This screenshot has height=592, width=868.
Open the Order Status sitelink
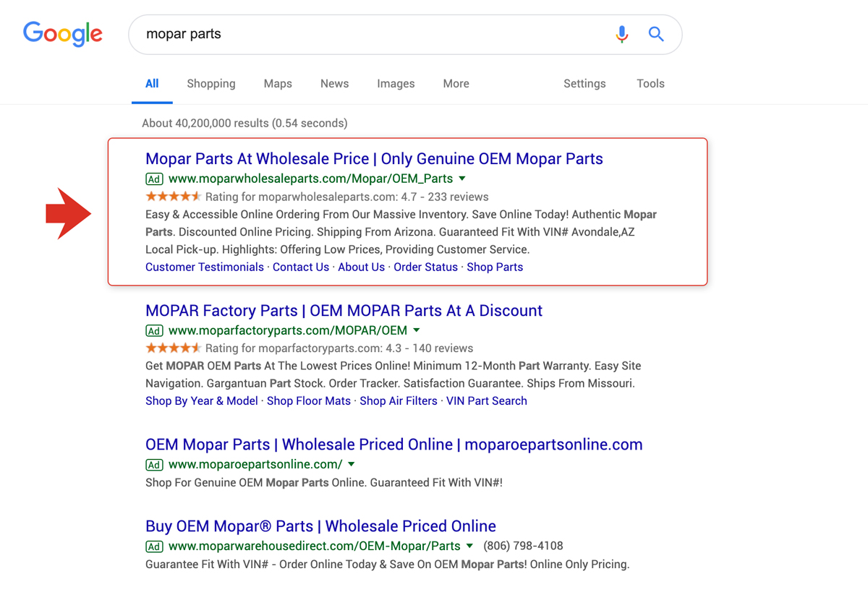[425, 267]
